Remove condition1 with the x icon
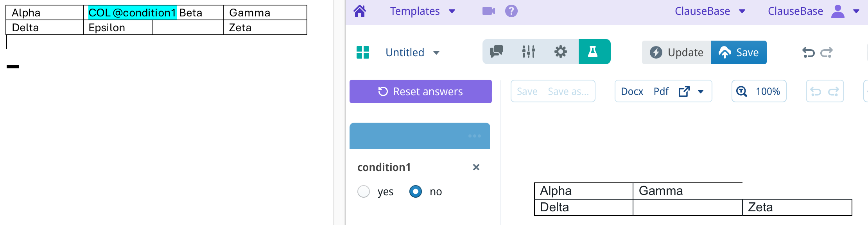This screenshot has width=868, height=225. click(476, 167)
